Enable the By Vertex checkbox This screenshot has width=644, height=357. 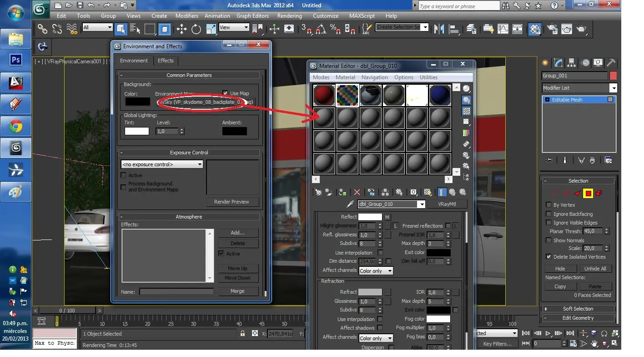click(x=548, y=205)
